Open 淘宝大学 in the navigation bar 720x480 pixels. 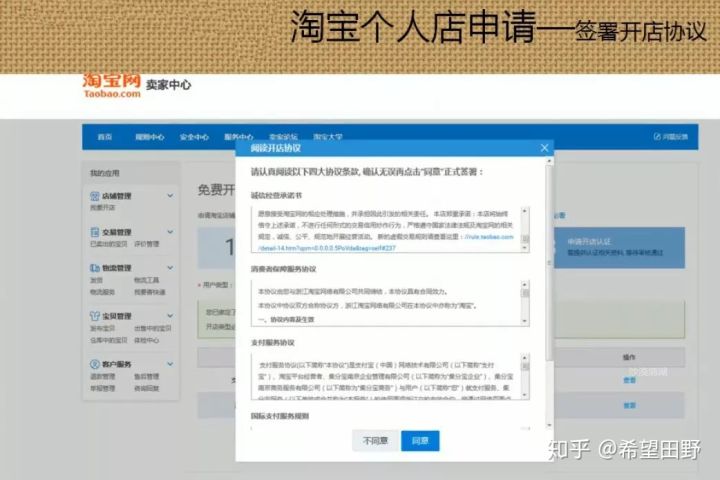coord(327,136)
